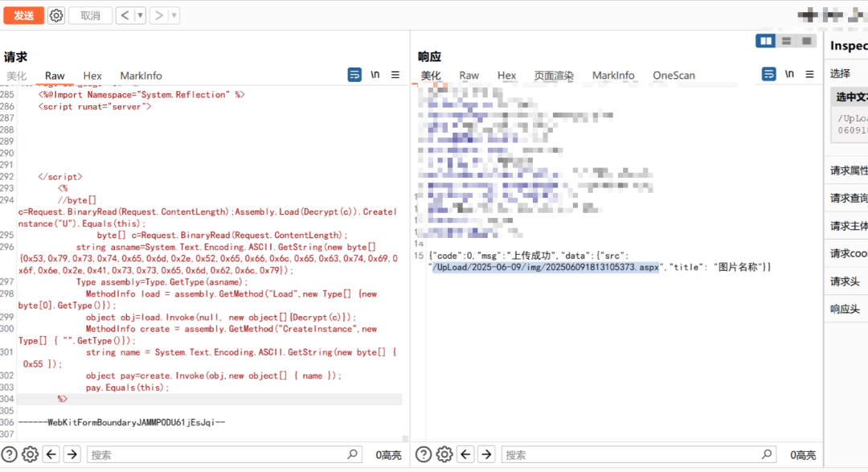Click the Type assembly=Type.GetType(asname) line

point(162,282)
